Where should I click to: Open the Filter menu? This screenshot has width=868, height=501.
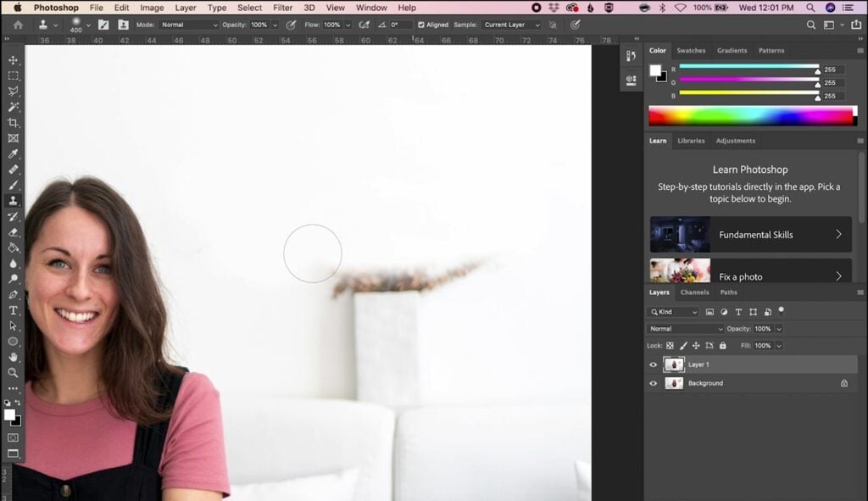coord(282,8)
